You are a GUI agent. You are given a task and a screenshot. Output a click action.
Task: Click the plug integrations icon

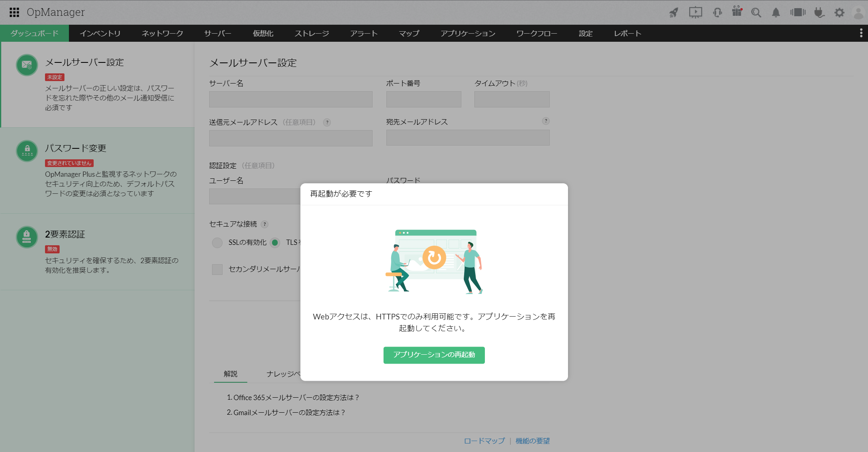[x=819, y=13]
